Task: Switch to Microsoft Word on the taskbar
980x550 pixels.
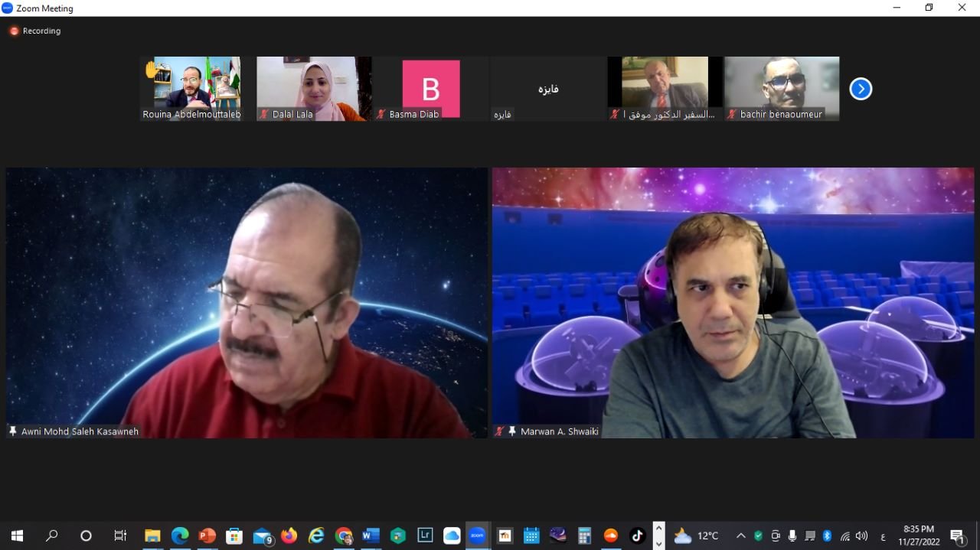Action: 371,535
